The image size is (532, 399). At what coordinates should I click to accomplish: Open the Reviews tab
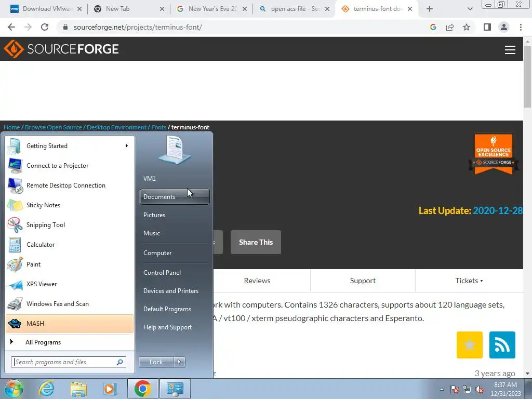click(x=257, y=281)
